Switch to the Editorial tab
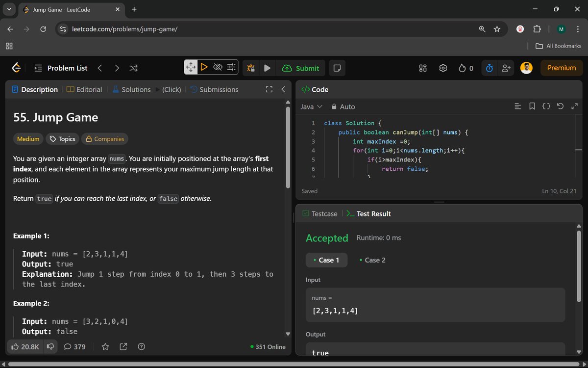Screen dimensions: 588x368 84,89
